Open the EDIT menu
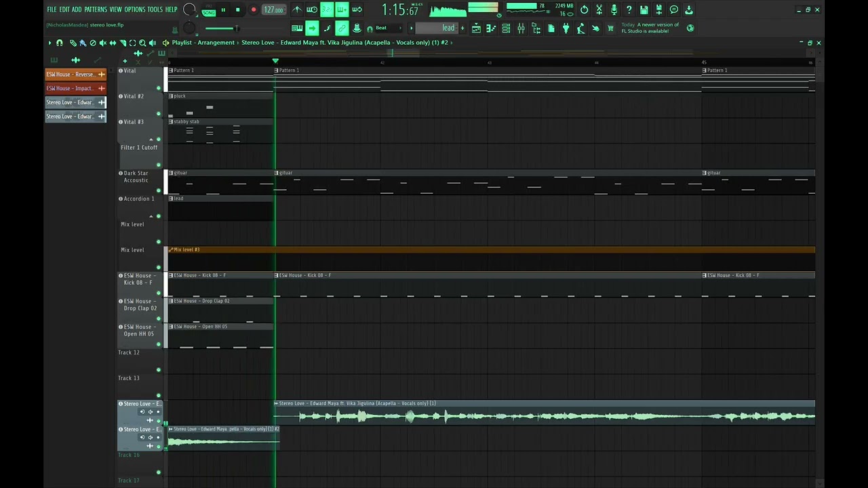 (64, 9)
